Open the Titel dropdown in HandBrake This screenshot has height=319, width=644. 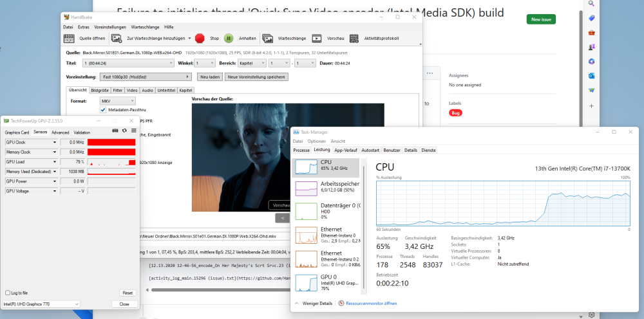pyautogui.click(x=128, y=63)
